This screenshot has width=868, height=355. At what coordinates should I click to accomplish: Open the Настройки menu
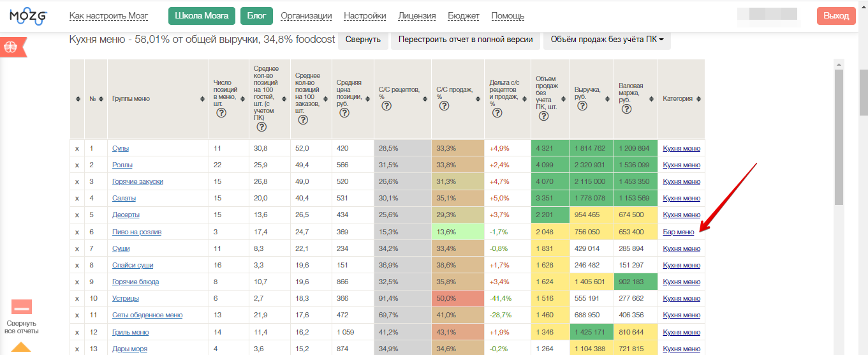pyautogui.click(x=365, y=16)
